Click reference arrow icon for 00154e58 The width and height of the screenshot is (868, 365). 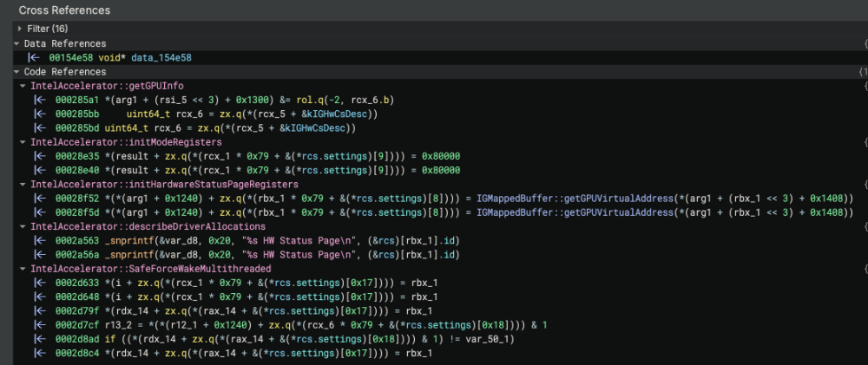click(x=34, y=57)
